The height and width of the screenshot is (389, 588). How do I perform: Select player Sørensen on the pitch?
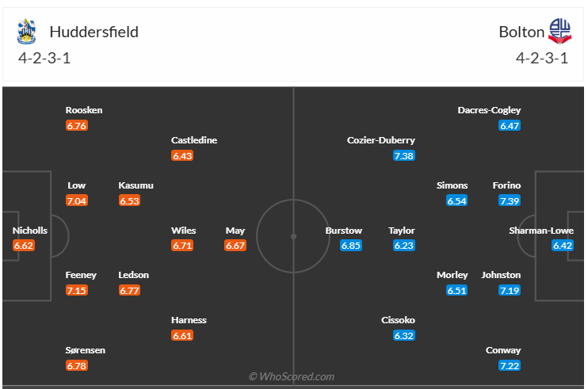pos(86,350)
